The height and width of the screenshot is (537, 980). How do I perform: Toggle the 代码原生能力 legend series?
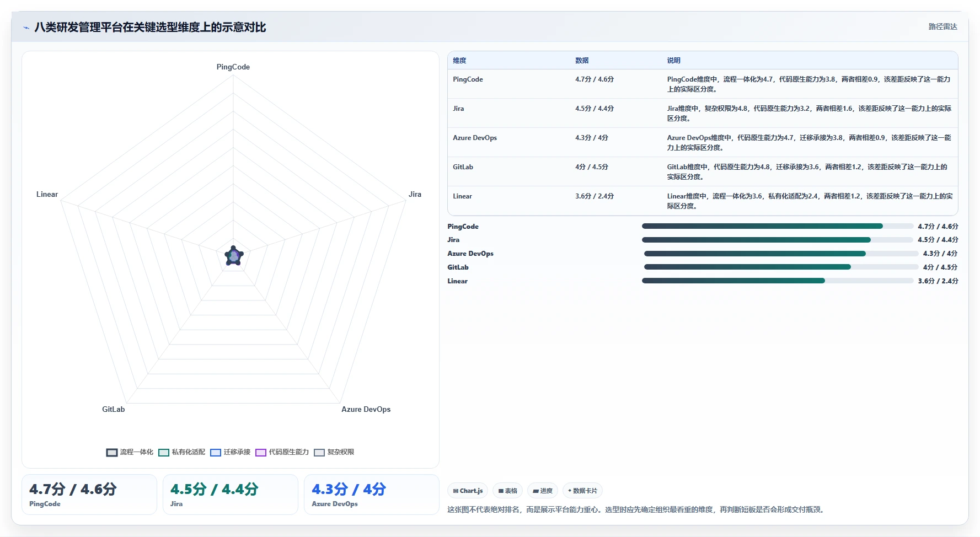pos(282,452)
